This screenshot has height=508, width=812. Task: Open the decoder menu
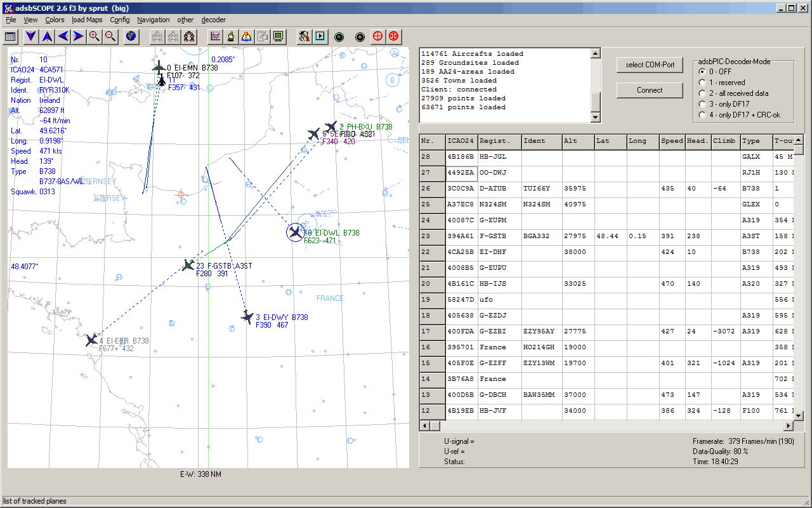213,20
